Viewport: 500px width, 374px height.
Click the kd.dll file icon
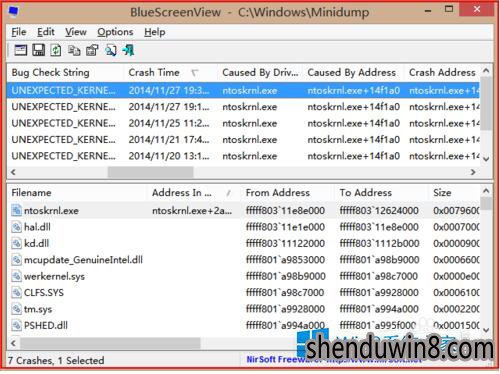pos(16,243)
